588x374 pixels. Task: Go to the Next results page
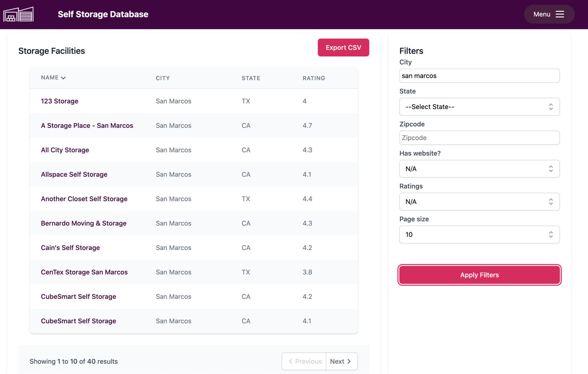coord(341,361)
